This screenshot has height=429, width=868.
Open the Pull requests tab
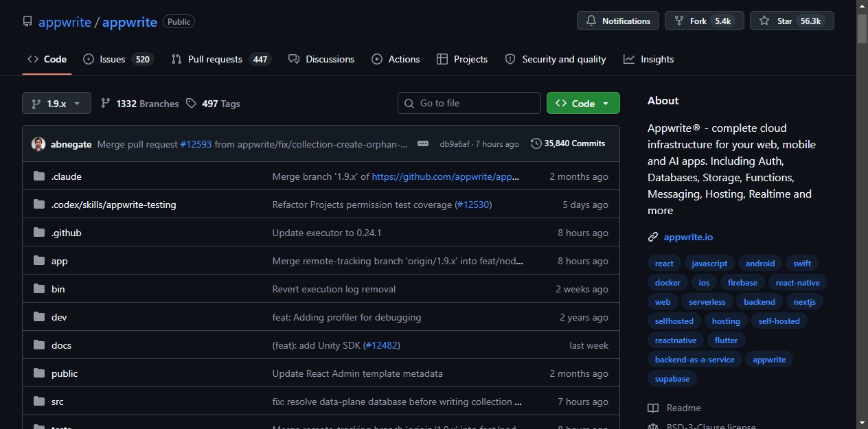[x=221, y=59]
